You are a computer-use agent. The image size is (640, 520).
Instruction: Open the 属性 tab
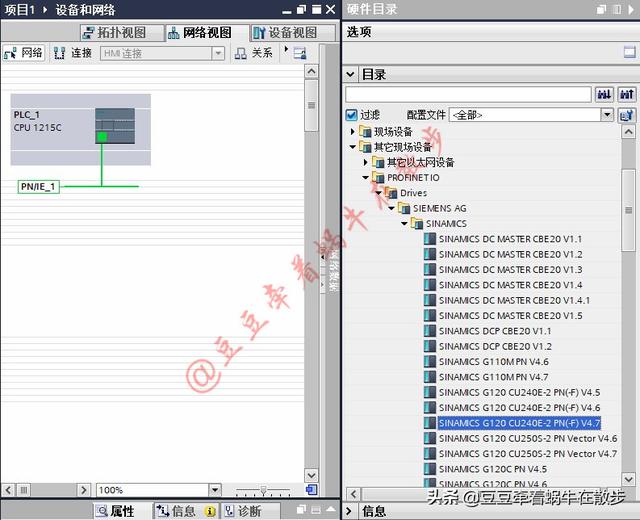(x=116, y=511)
